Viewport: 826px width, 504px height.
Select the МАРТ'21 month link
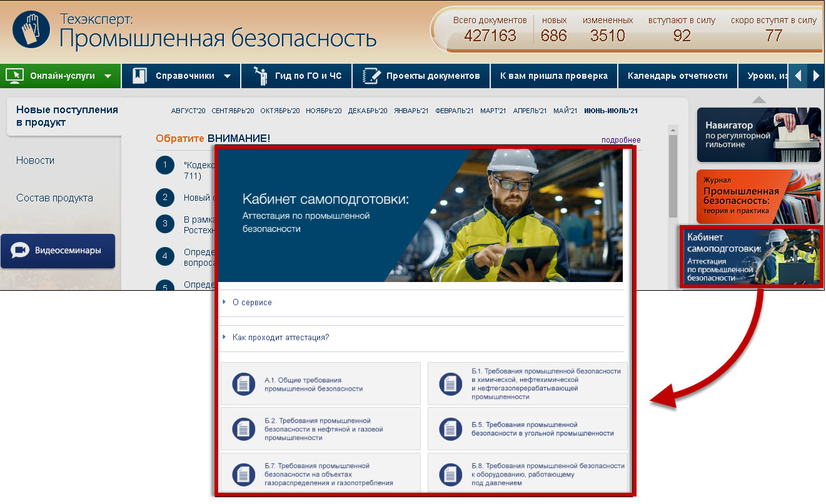[494, 111]
